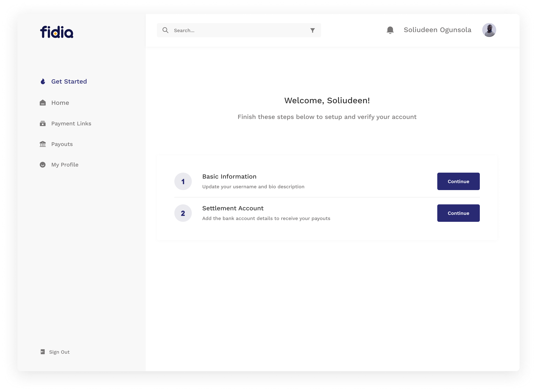Focus the Search input field

point(239,30)
